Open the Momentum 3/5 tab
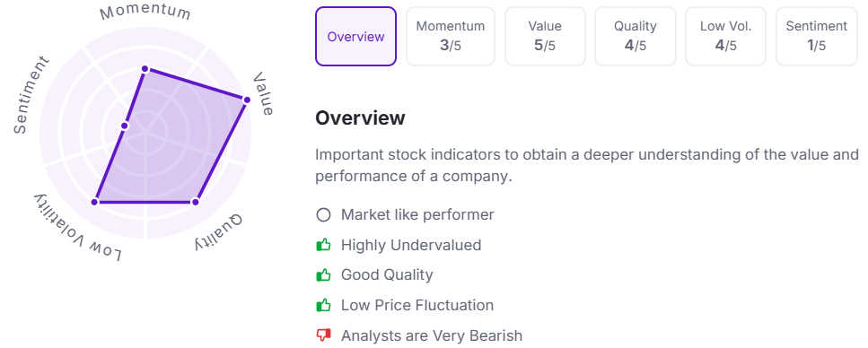868x348 pixels. pyautogui.click(x=450, y=37)
